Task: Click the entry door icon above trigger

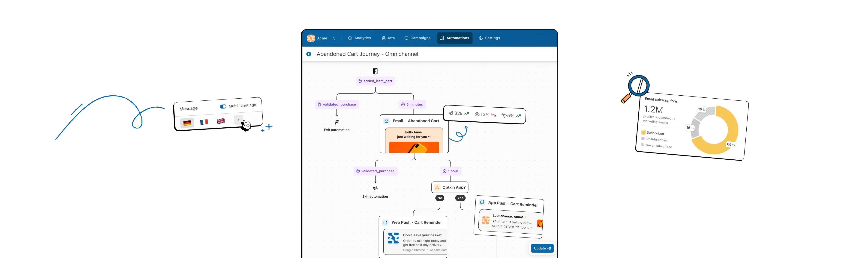Action: coord(375,71)
